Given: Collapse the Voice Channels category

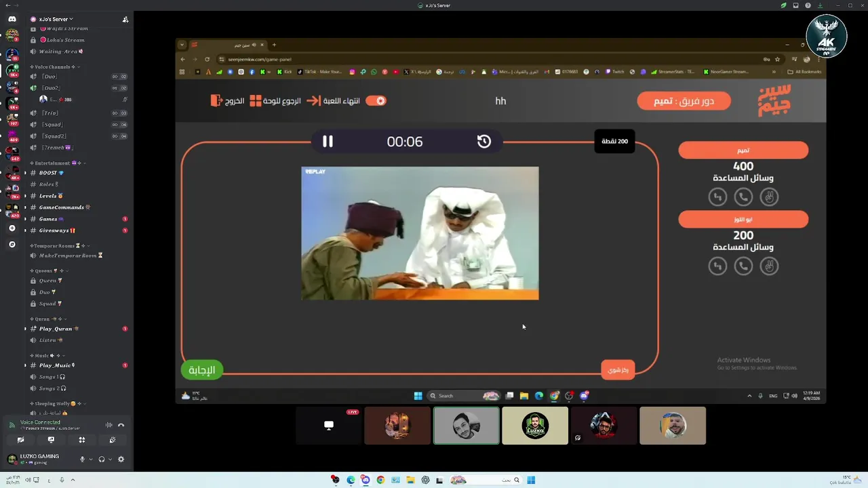Looking at the screenshot, I should tap(54, 67).
